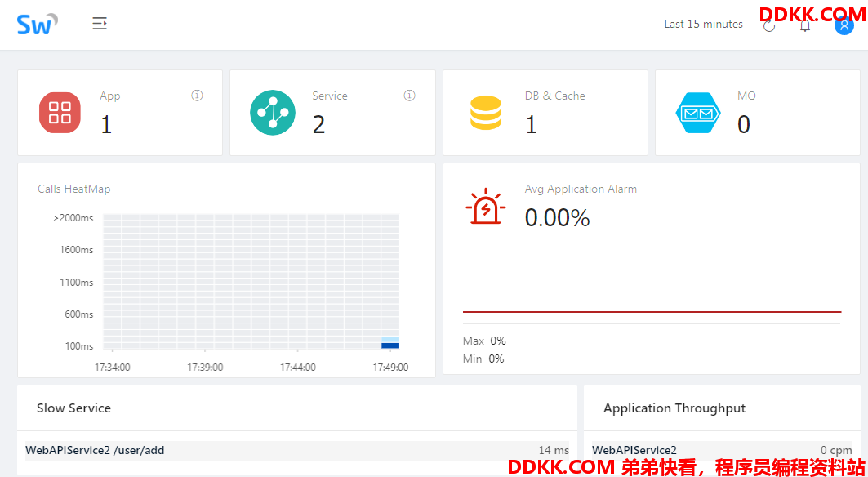Click the yellow DB & Cache icon
This screenshot has width=868, height=477.
tap(486, 113)
